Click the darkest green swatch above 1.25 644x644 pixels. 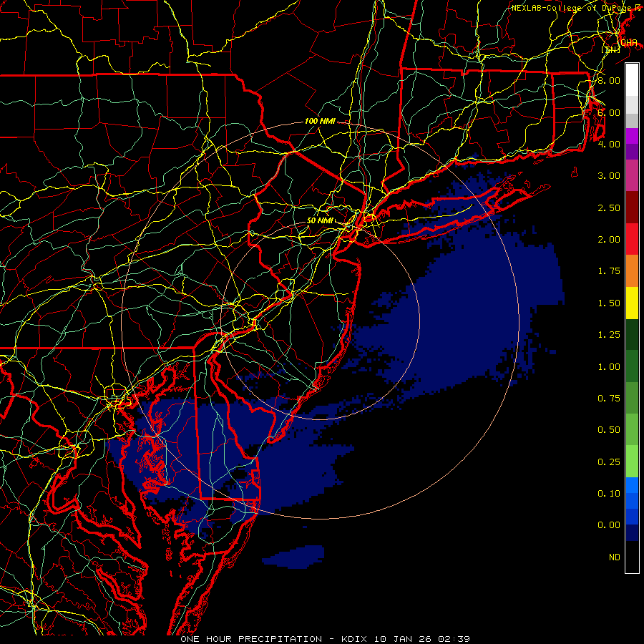tap(632, 334)
